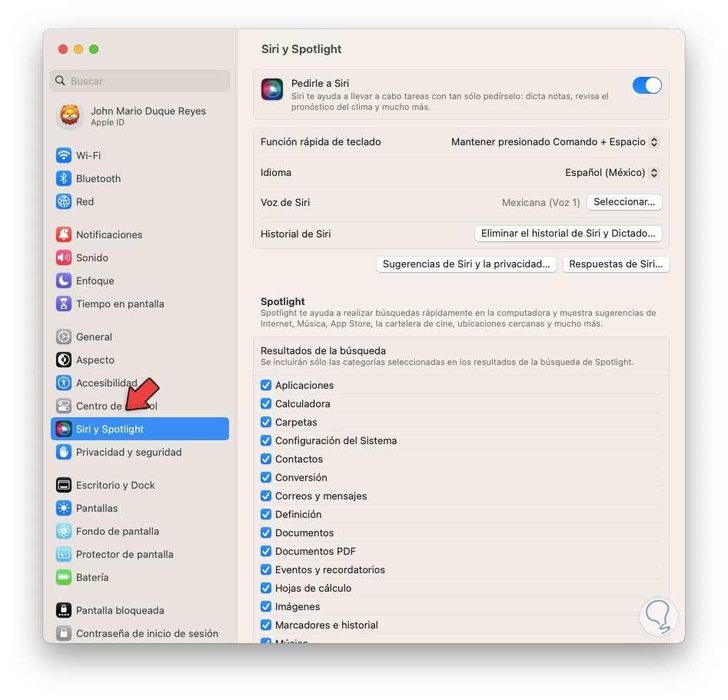Open the General settings pane
Image resolution: width=728 pixels, height=700 pixels.
click(x=140, y=337)
